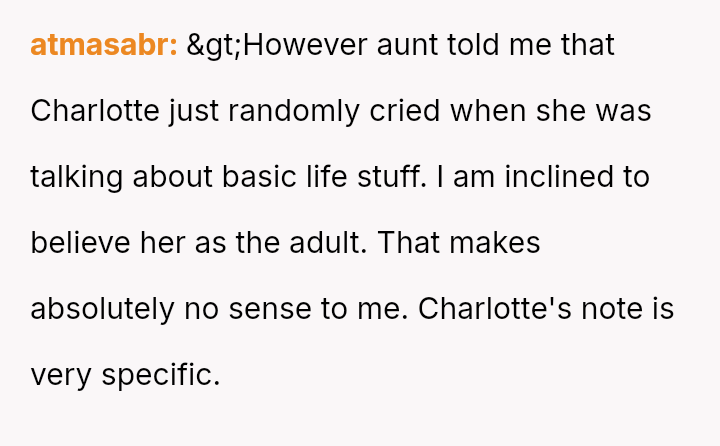Select the word 'sense' in the comment
The height and width of the screenshot is (446, 720).
[270, 311]
